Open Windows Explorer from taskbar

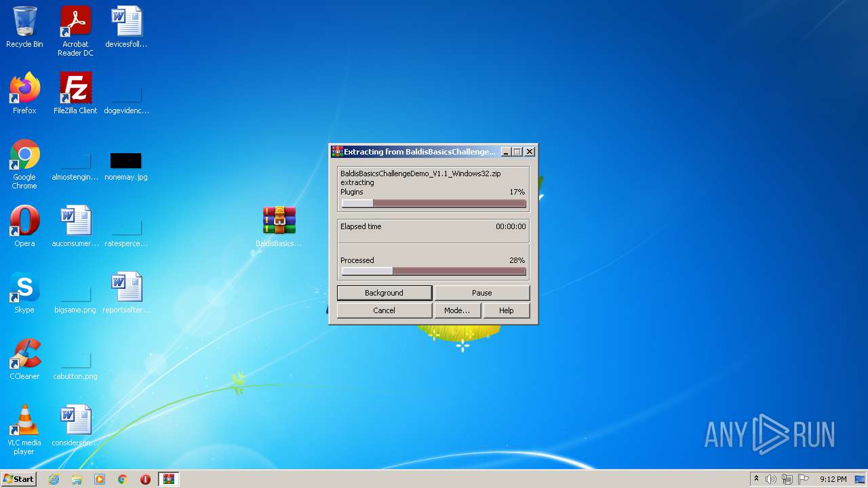[77, 479]
